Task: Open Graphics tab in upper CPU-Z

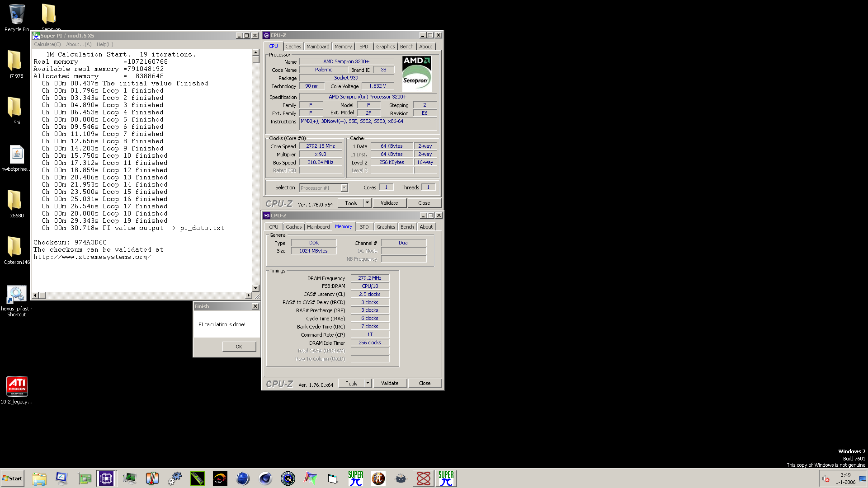Action: pos(385,47)
